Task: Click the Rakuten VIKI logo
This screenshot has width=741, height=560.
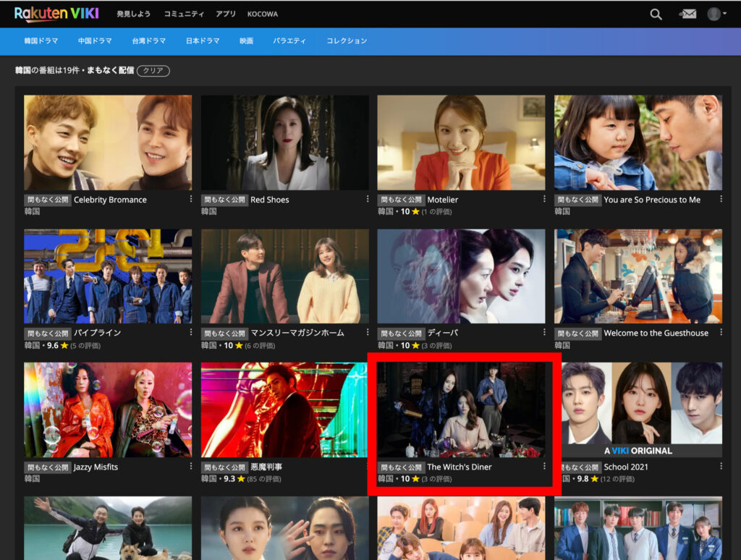Action: coord(56,14)
